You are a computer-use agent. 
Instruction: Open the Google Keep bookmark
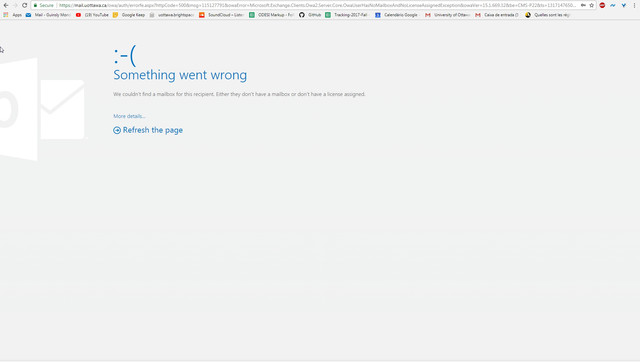click(x=129, y=15)
